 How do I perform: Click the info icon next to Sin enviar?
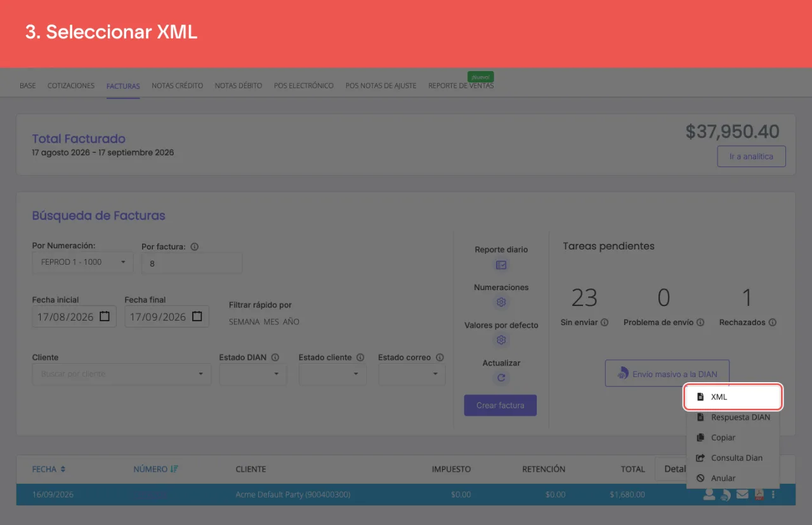[605, 322]
